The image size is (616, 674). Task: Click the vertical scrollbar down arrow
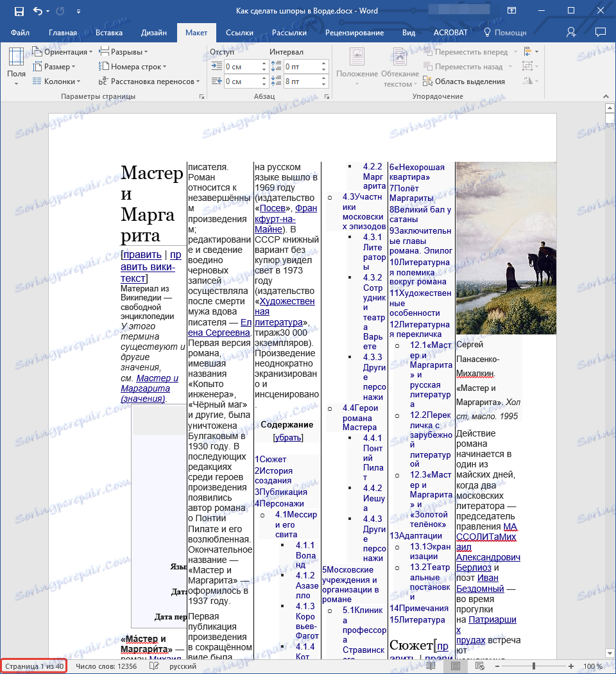609,653
